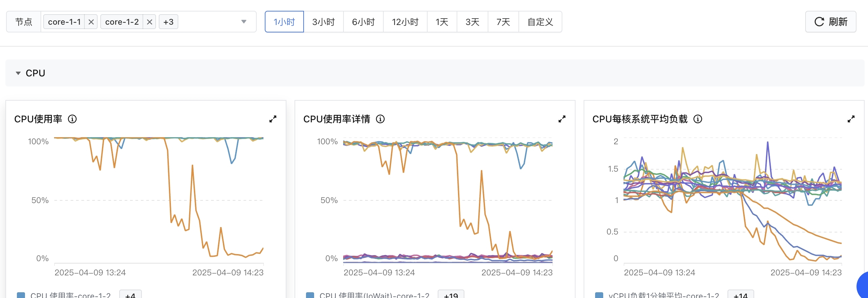Choose the 自定义 time range option
This screenshot has width=868, height=298.
click(540, 22)
